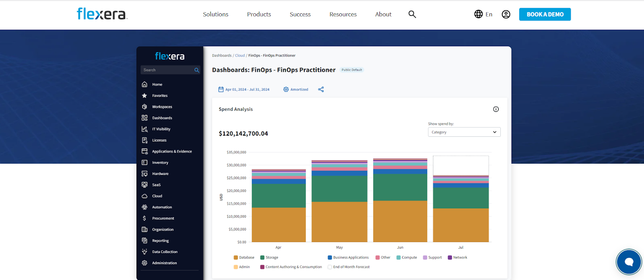Click the Favorites star icon
The width and height of the screenshot is (644, 280).
144,96
